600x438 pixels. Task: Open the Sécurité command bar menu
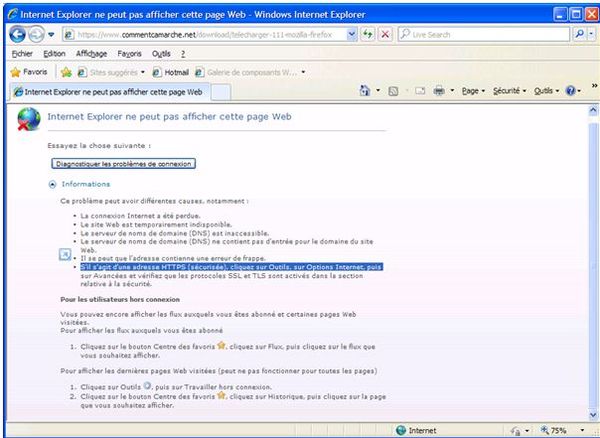(x=509, y=91)
